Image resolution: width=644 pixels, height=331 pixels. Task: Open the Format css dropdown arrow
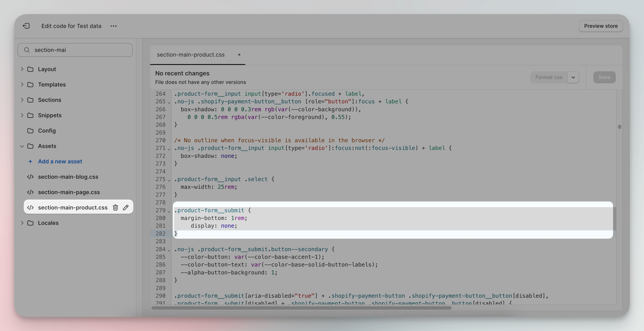[x=573, y=77]
